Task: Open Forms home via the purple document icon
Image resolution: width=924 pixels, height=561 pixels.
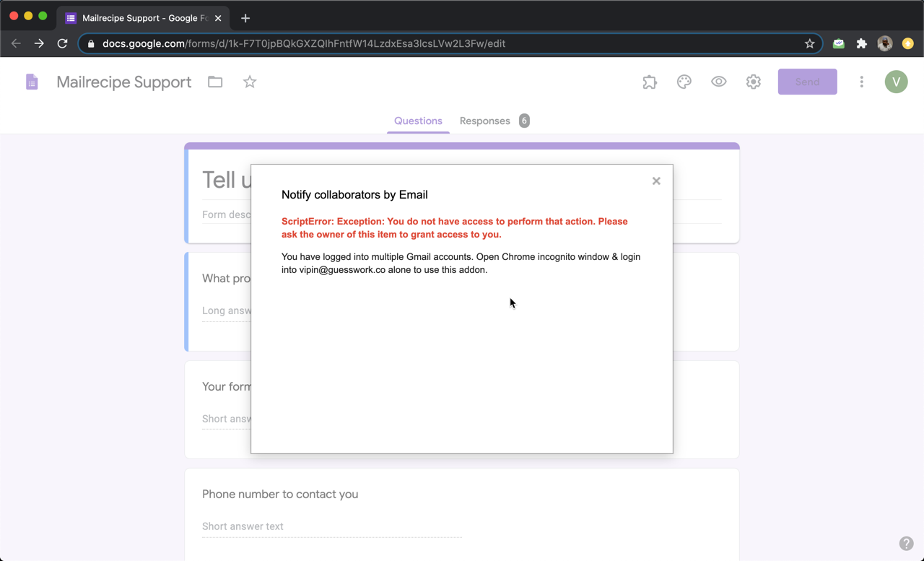Action: coord(32,82)
